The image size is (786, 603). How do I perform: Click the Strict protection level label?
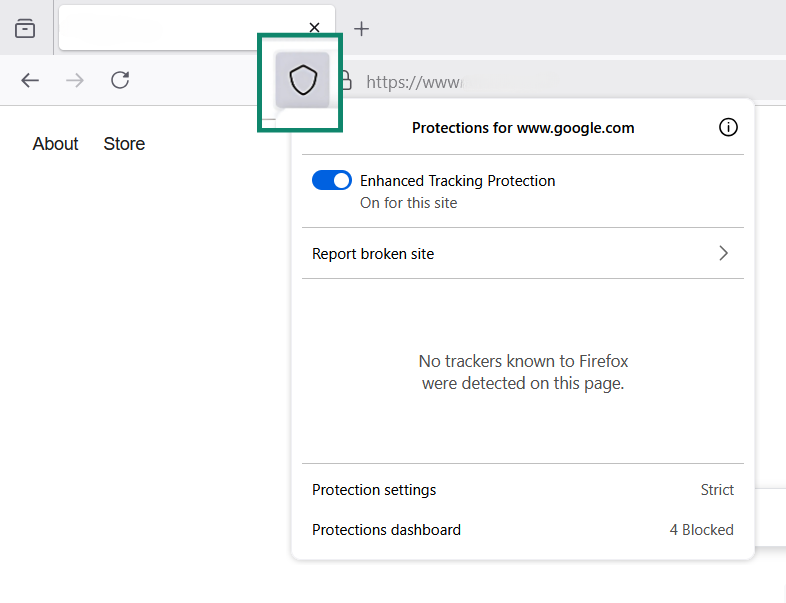point(717,490)
